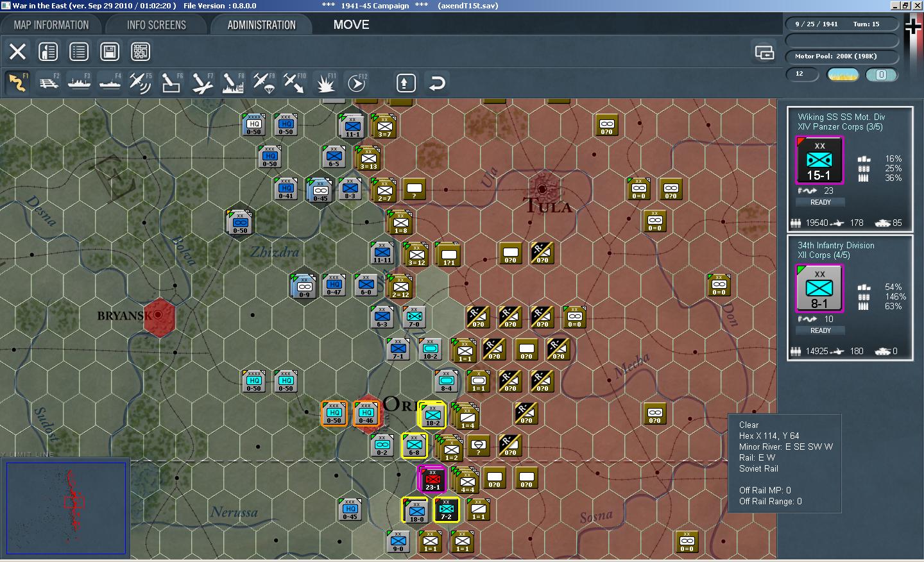The image size is (924, 562).
Task: Open the MAP INFORMATION tab
Action: click(51, 25)
